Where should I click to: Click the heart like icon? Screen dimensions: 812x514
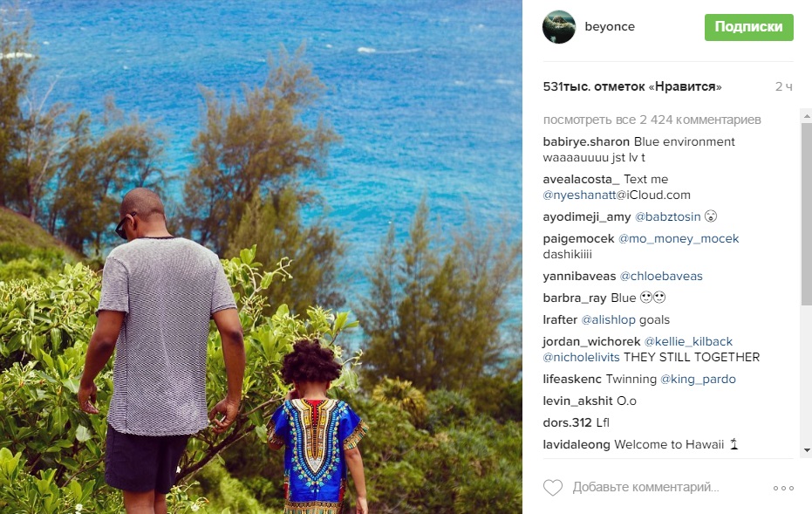point(553,487)
